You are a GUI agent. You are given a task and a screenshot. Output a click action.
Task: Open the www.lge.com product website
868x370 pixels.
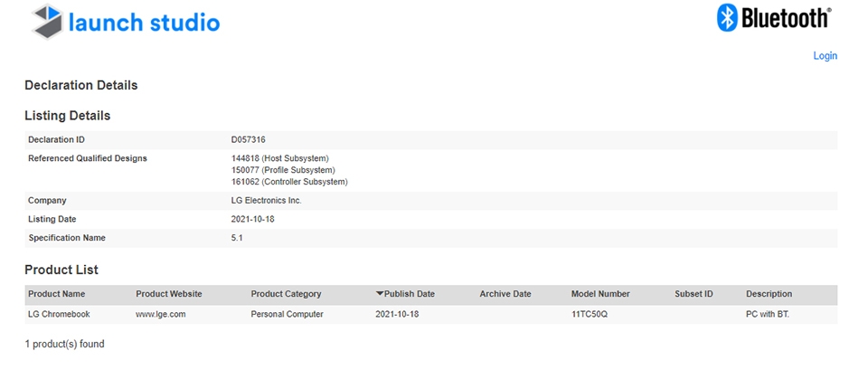click(x=161, y=314)
